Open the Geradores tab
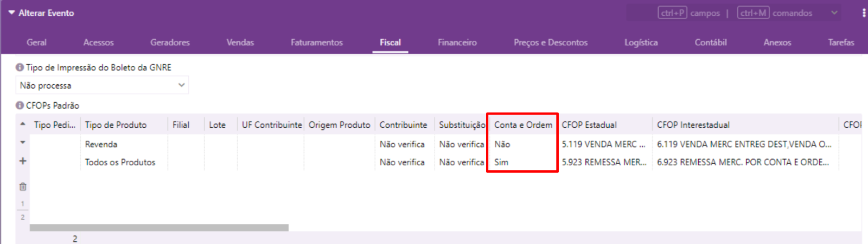This screenshot has height=244, width=868. tap(170, 42)
